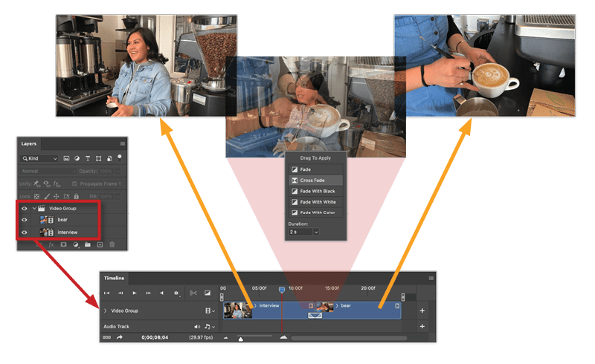The height and width of the screenshot is (364, 595).
Task: Open the transitions panel icon
Action: (208, 293)
